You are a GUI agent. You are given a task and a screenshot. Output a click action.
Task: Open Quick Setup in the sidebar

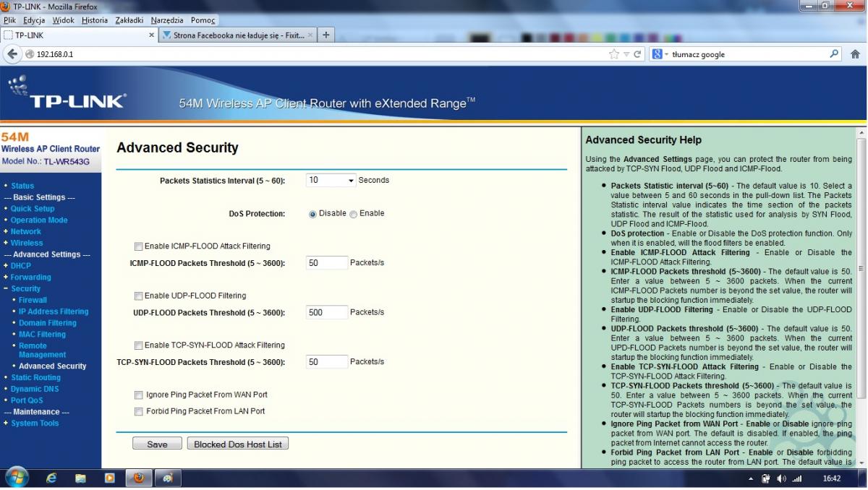pyautogui.click(x=33, y=209)
